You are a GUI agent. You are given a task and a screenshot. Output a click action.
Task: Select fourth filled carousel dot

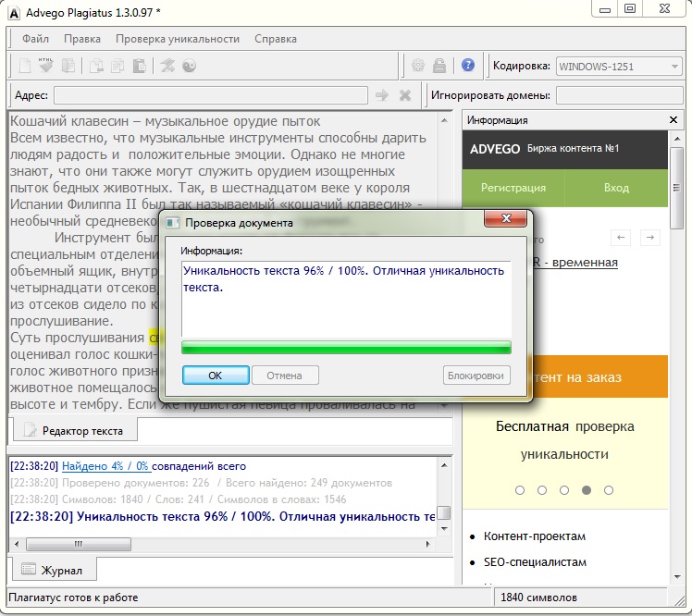587,490
